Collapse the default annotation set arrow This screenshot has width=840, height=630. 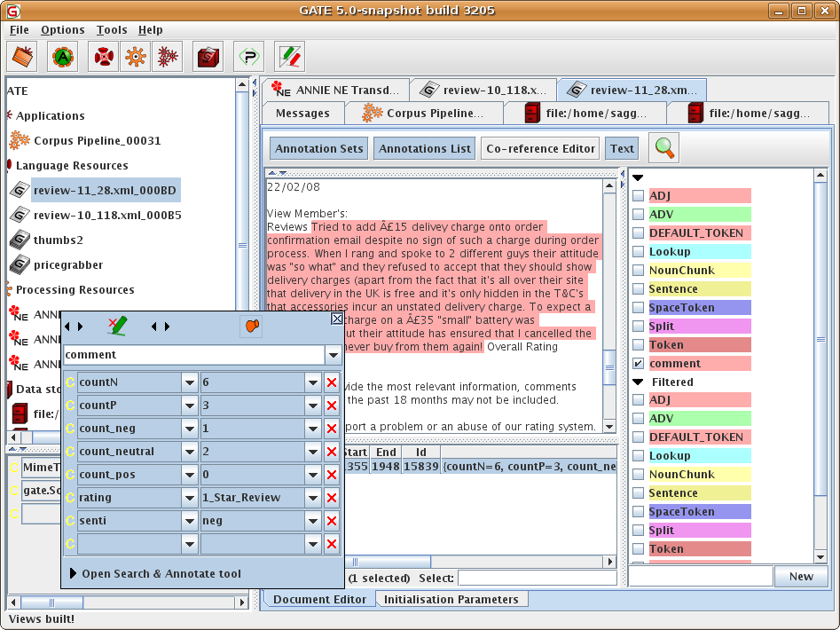638,177
